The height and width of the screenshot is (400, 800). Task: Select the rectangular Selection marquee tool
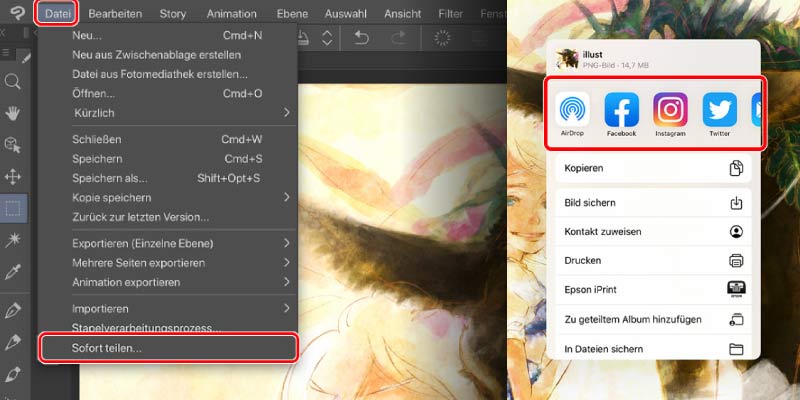coord(14,208)
